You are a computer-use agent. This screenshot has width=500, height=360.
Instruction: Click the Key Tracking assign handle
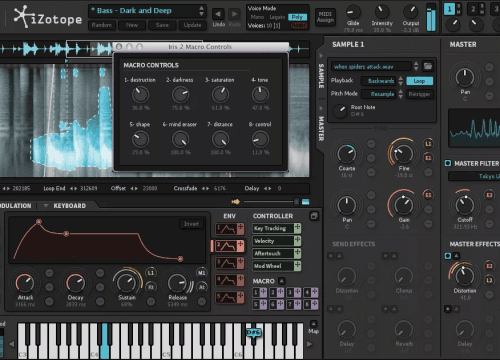coord(297,228)
